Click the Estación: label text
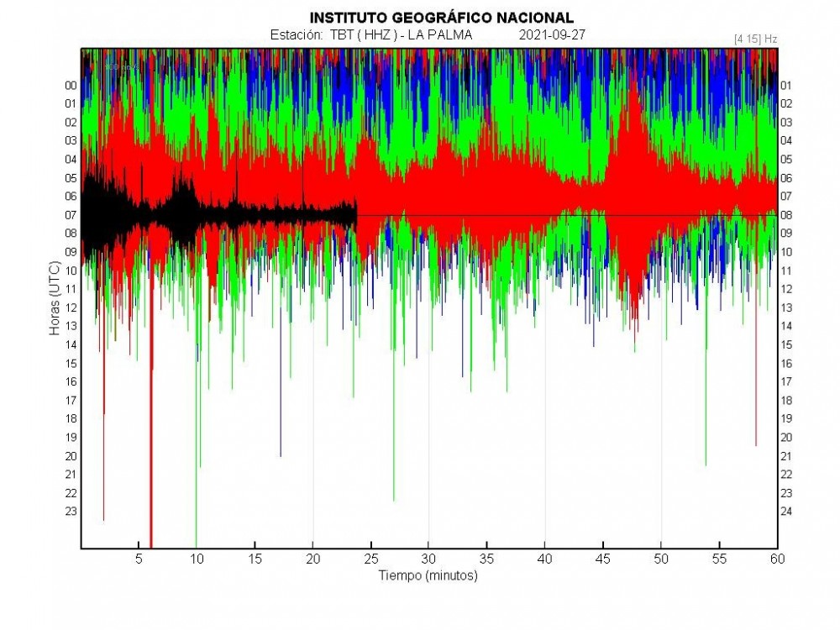This screenshot has height=630, width=840. (294, 34)
